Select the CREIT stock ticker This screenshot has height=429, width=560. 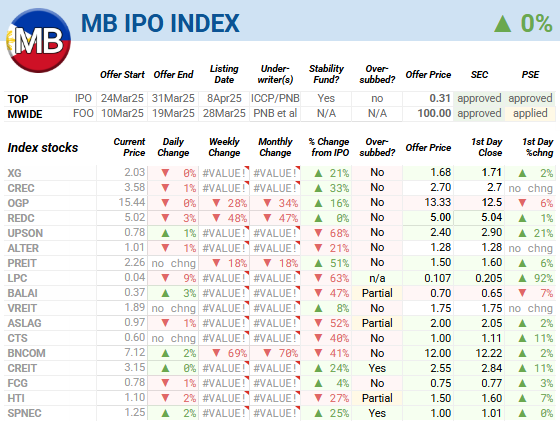pyautogui.click(x=22, y=368)
